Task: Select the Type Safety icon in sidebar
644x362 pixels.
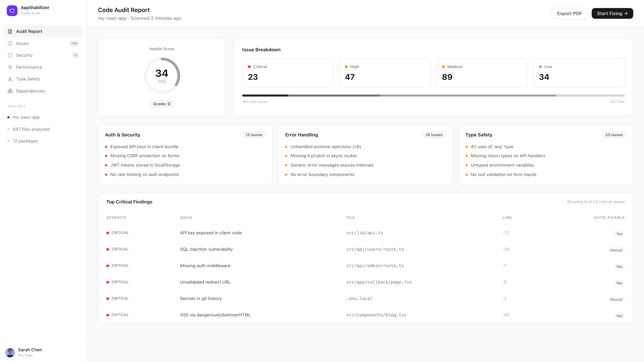Action: [10, 79]
